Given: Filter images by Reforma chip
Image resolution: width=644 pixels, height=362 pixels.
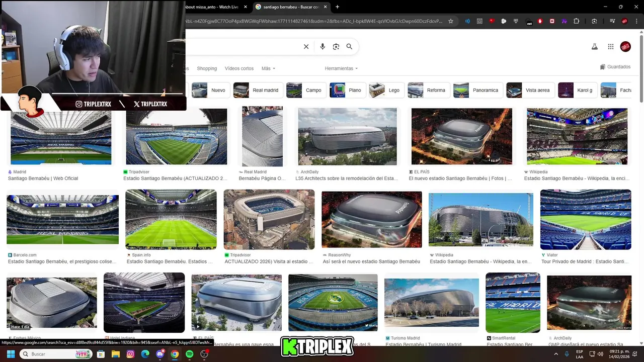Looking at the screenshot, I should click(x=428, y=90).
